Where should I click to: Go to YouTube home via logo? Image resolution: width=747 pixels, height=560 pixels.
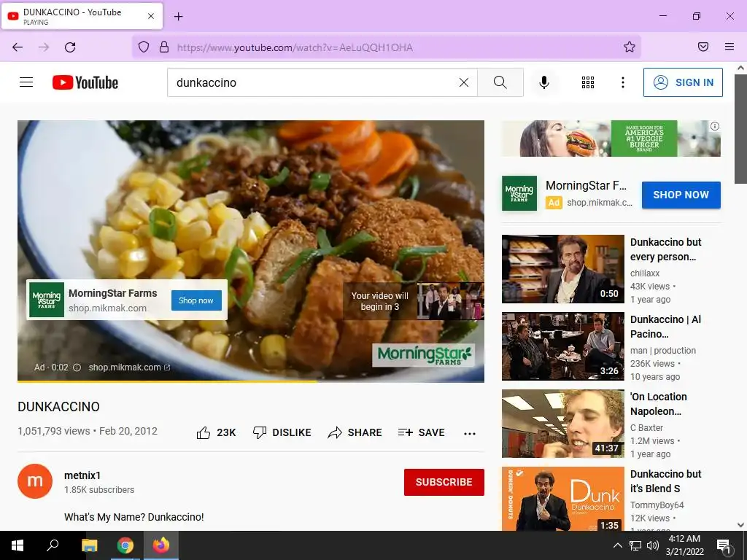[85, 82]
